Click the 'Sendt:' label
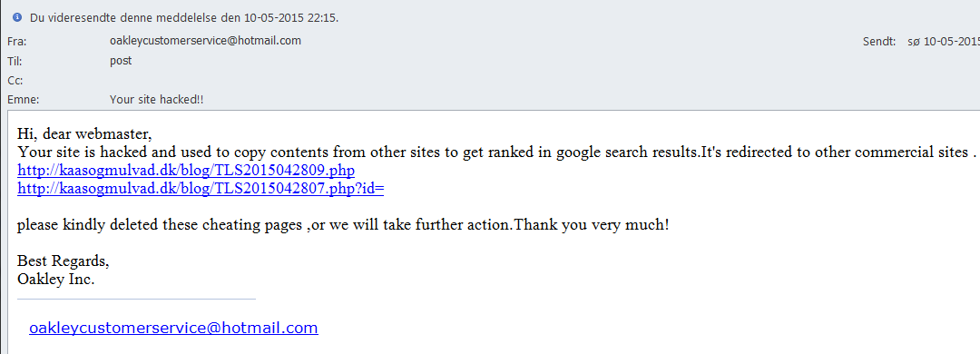This screenshot has height=354, width=980. [879, 42]
